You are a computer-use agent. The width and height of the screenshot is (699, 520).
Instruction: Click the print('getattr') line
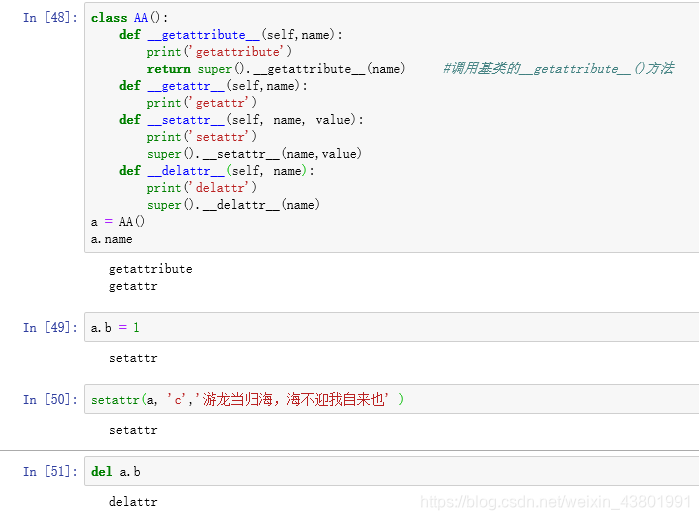201,103
